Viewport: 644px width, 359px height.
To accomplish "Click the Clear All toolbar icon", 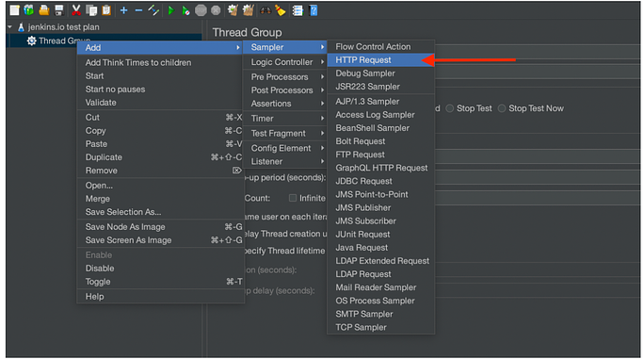I will (248, 10).
